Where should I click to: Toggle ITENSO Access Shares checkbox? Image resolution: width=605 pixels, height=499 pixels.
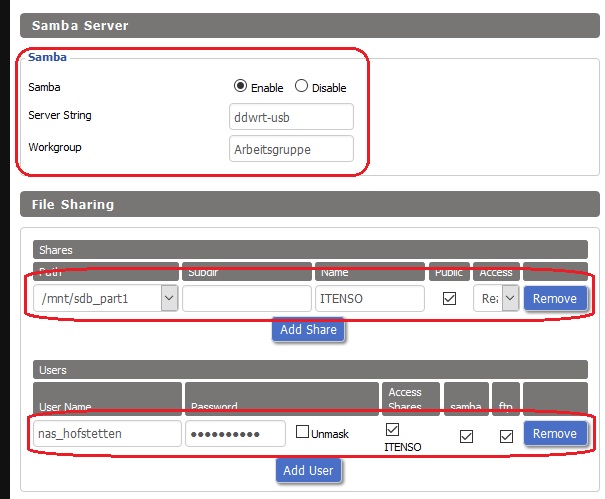392,428
